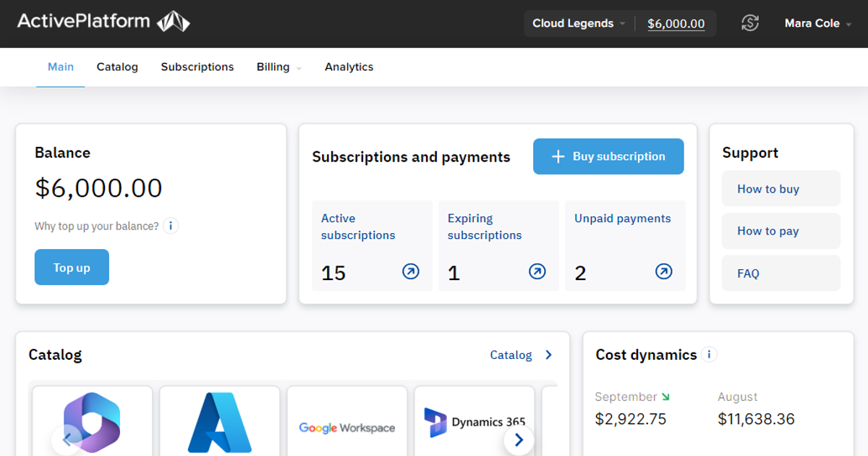Click the $6,000.00 balance in the header
This screenshot has height=456, width=868.
point(676,23)
